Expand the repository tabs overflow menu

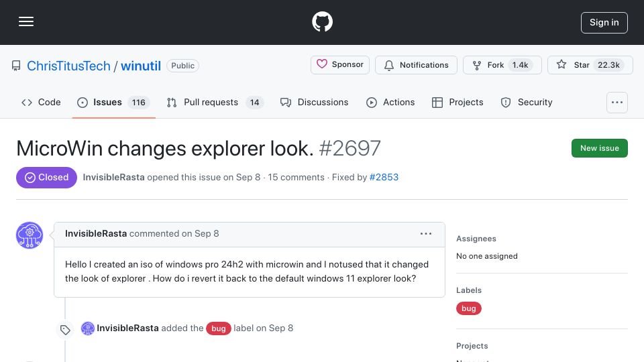click(617, 102)
